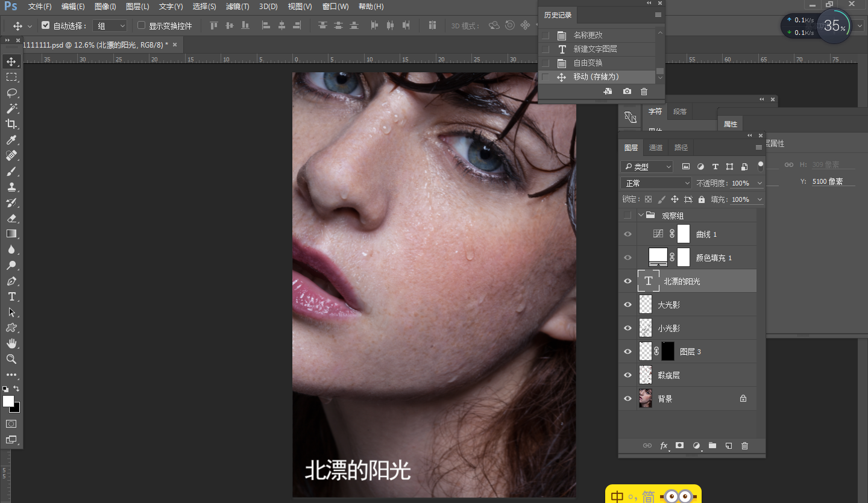Open the 组 auto-select dropdown
This screenshot has width=868, height=503.
pyautogui.click(x=110, y=26)
